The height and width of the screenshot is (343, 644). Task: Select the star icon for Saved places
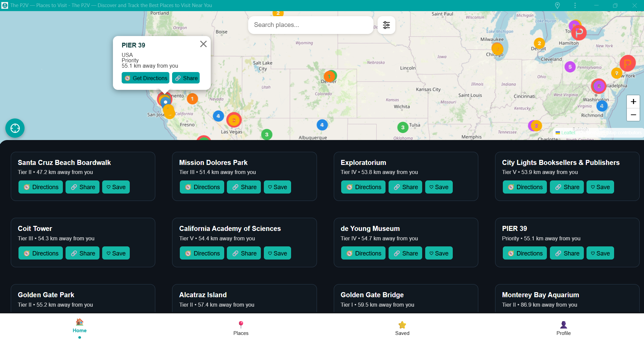(x=402, y=324)
